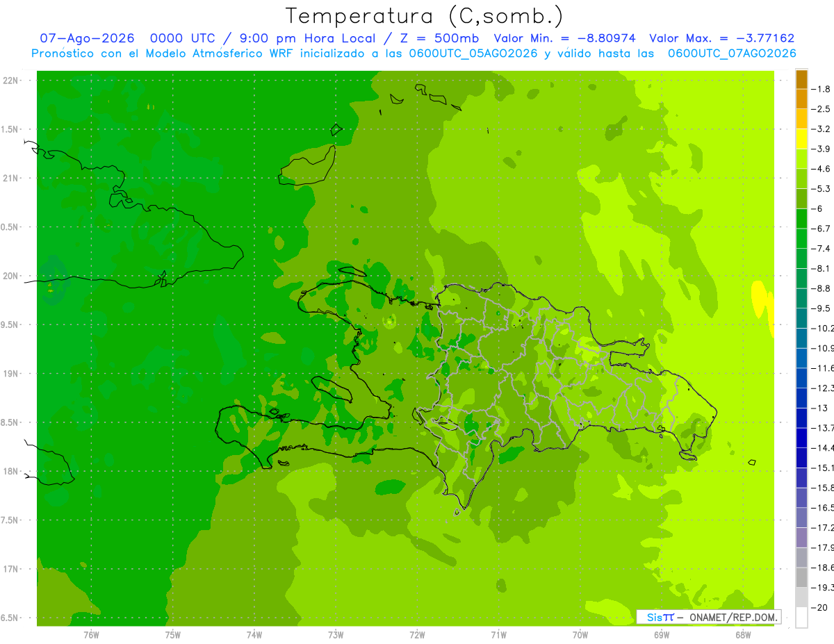Image resolution: width=834 pixels, height=644 pixels.
Task: Pick the dark orange swatch between -1.8 and -2.5
Action: (x=801, y=99)
